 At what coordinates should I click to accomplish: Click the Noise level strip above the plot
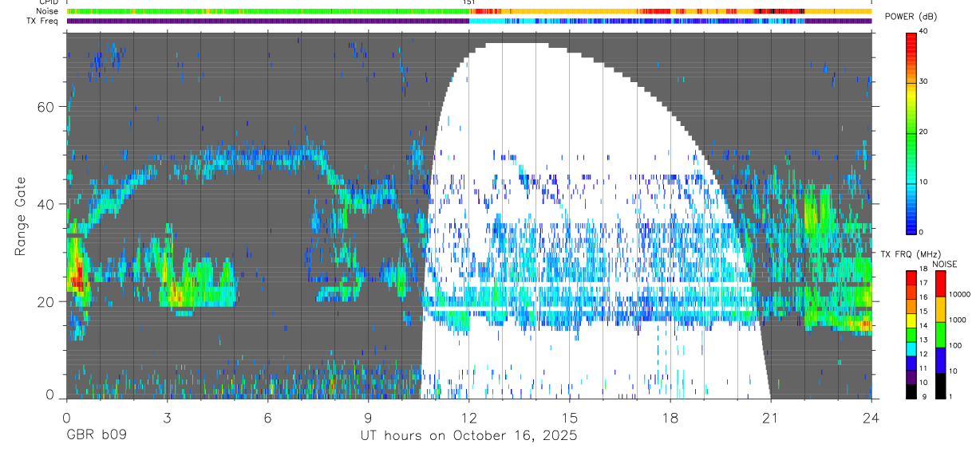point(468,11)
